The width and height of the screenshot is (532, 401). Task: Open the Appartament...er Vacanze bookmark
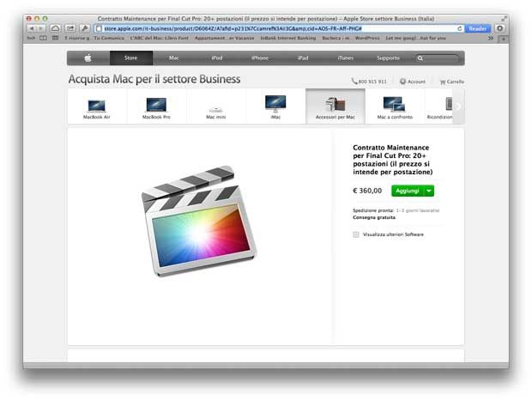click(x=224, y=38)
